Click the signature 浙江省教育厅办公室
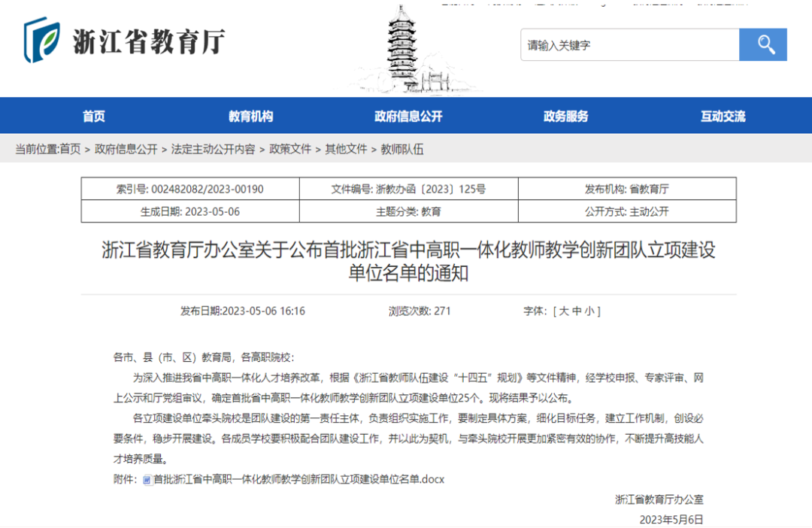The width and height of the screenshot is (812, 528). (x=659, y=499)
